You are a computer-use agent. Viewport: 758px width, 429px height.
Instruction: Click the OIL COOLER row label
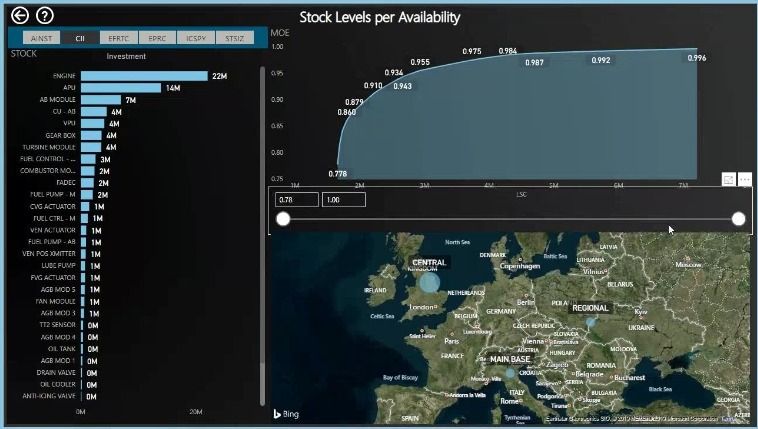click(x=58, y=385)
